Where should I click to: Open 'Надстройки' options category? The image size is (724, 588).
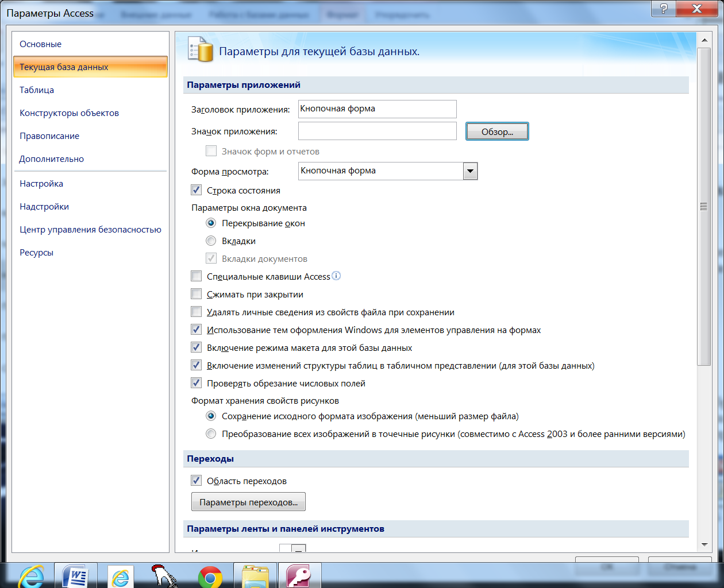[90, 207]
